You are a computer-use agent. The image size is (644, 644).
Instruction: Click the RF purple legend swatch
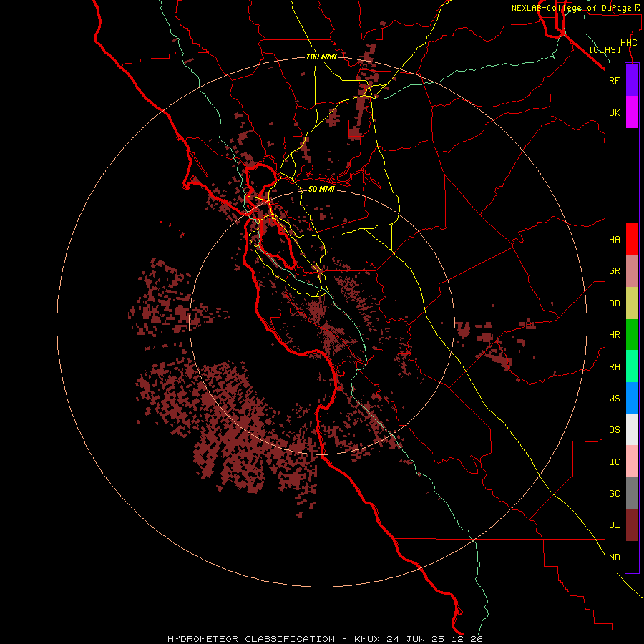(x=632, y=80)
